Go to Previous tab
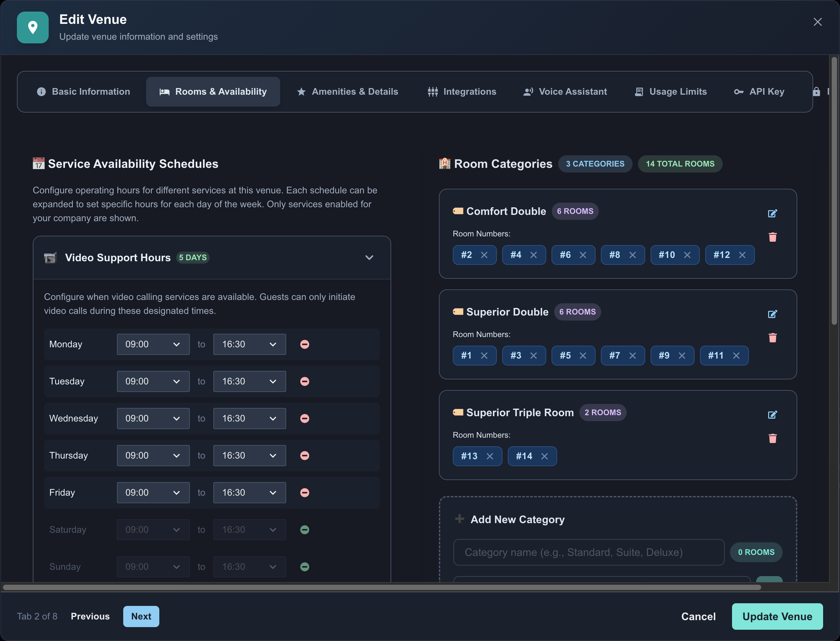The height and width of the screenshot is (641, 840). pyautogui.click(x=90, y=616)
